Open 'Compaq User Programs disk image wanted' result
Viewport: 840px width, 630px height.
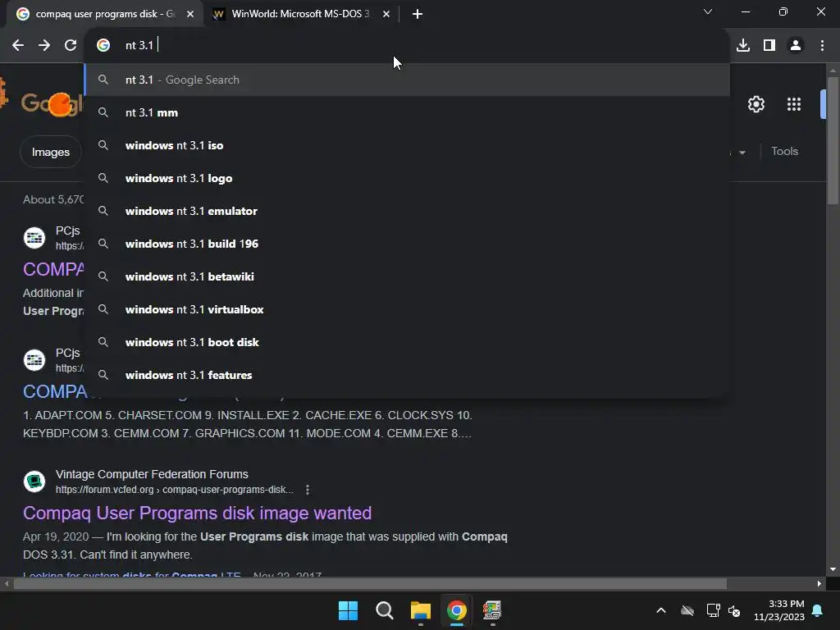(197, 514)
